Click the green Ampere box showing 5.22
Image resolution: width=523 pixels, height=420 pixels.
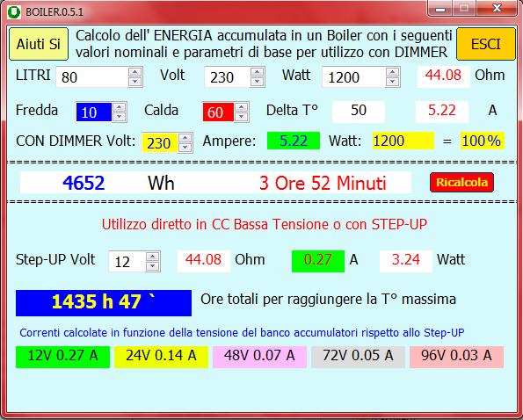[294, 141]
